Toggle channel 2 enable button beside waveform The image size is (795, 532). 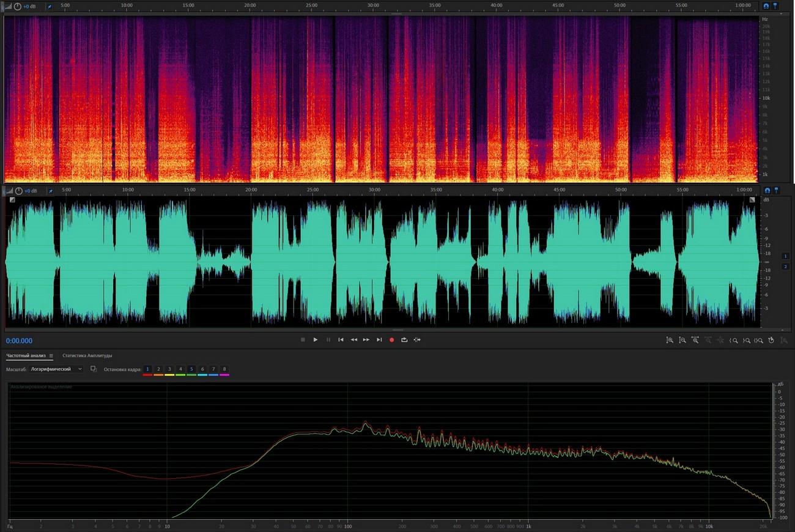coord(786,267)
